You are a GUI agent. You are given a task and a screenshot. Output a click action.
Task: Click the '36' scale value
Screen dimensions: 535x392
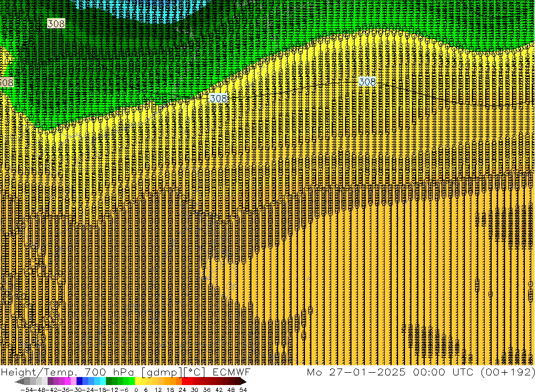pyautogui.click(x=207, y=390)
